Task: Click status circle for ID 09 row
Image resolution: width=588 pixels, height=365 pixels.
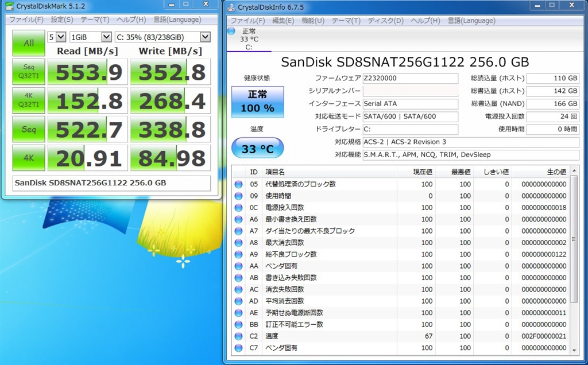Action: coord(238,196)
